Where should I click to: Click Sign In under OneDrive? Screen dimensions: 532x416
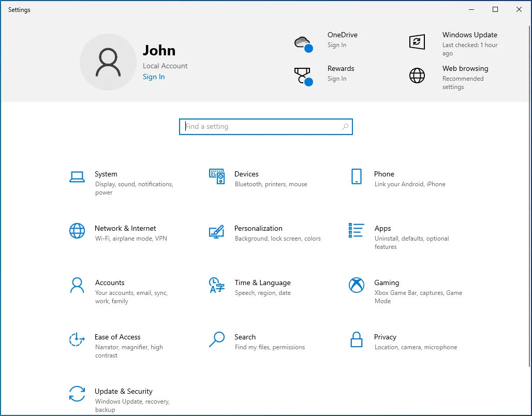point(337,45)
